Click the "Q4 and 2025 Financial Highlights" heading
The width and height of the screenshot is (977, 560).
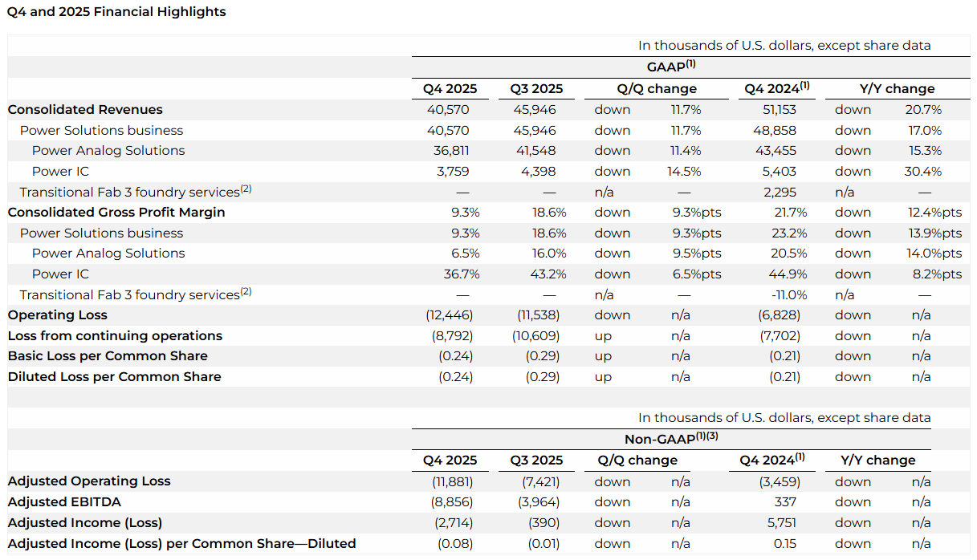click(116, 12)
